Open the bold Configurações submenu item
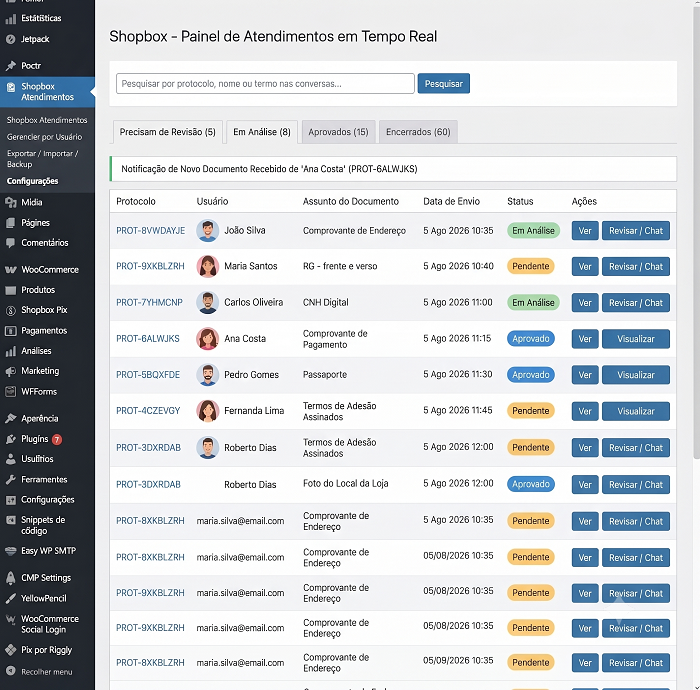700x690 pixels. point(32,181)
